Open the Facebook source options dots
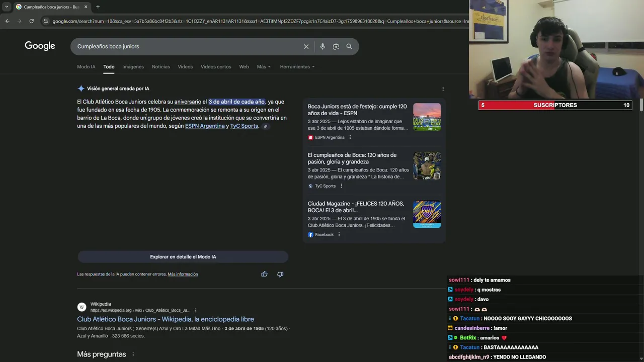 click(x=339, y=234)
